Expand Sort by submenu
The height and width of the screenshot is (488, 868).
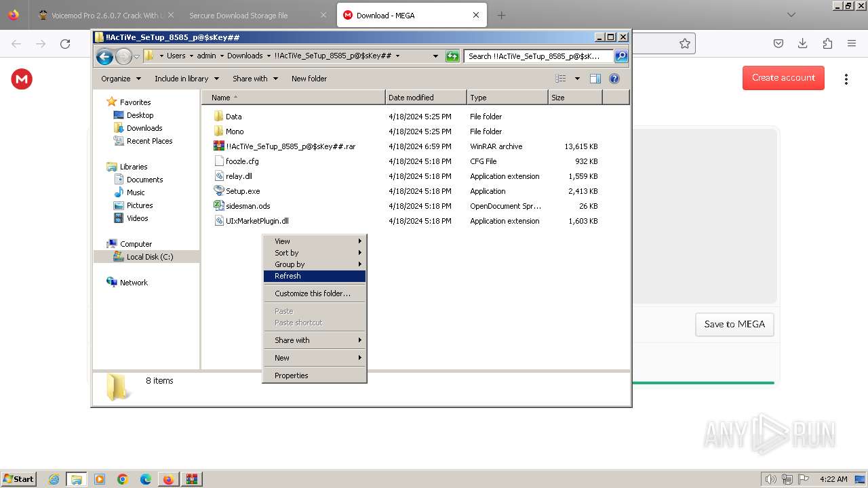(x=315, y=253)
